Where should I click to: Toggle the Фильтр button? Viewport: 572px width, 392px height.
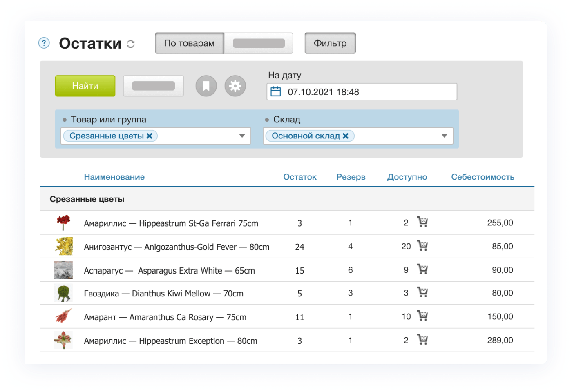click(330, 43)
